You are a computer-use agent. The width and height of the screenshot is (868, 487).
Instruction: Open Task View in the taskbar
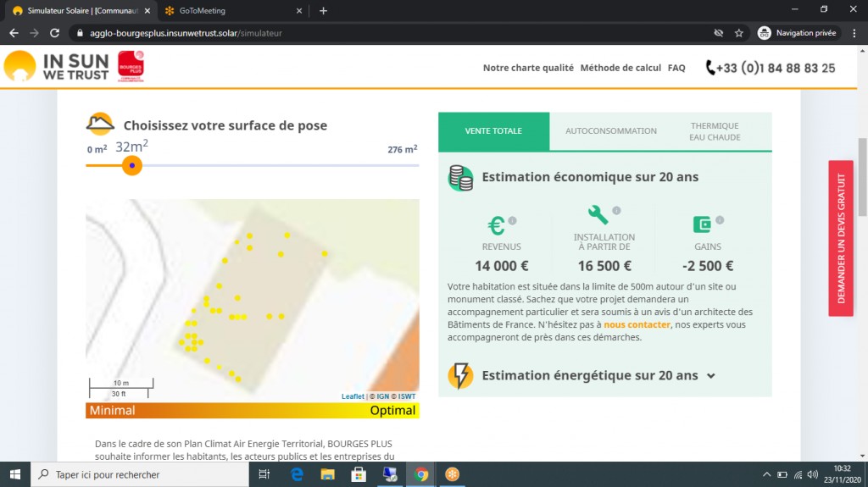pyautogui.click(x=264, y=474)
